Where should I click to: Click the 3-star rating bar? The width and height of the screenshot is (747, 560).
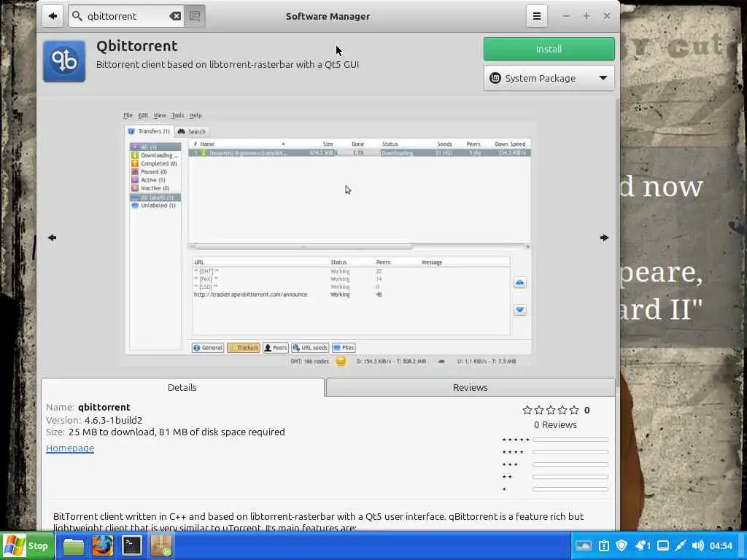570,464
